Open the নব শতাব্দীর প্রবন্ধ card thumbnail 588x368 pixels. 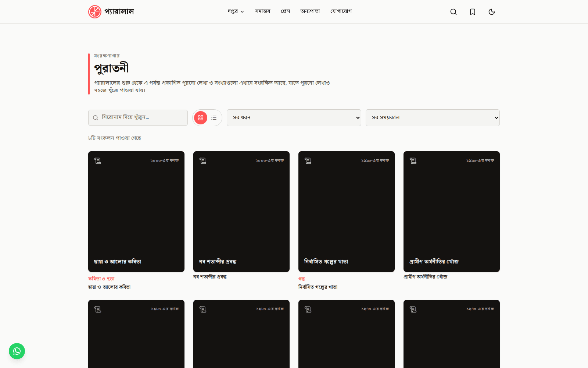241,212
